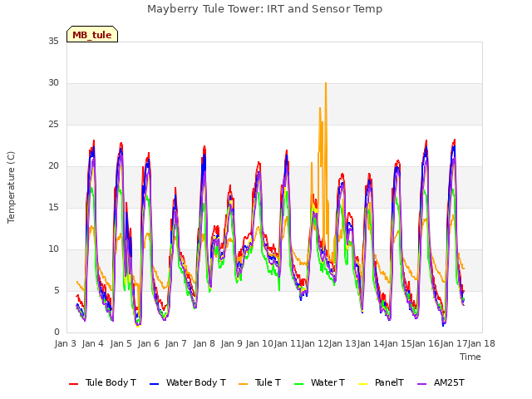Viewport: 532px width, 399px height.
Task: Click the Time axis title
Action: coord(470,357)
